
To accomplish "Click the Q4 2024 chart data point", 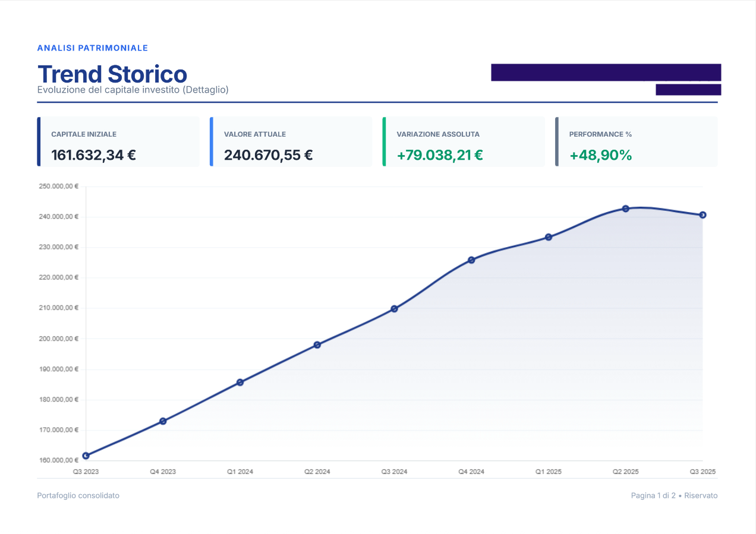I will (471, 260).
